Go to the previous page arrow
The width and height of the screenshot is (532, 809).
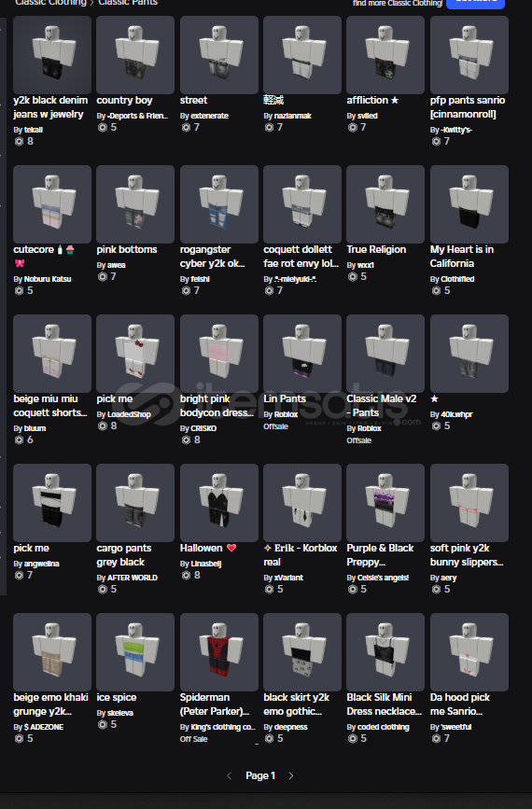click(x=229, y=775)
